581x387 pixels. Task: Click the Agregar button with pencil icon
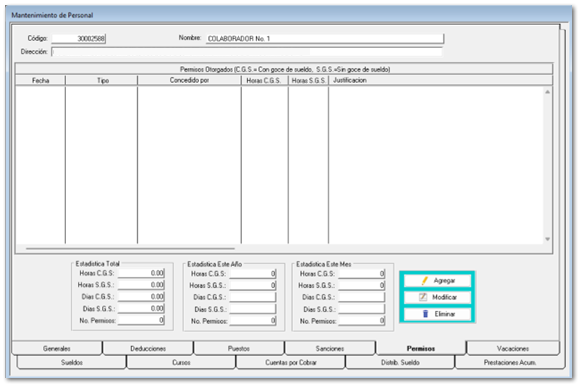point(437,281)
